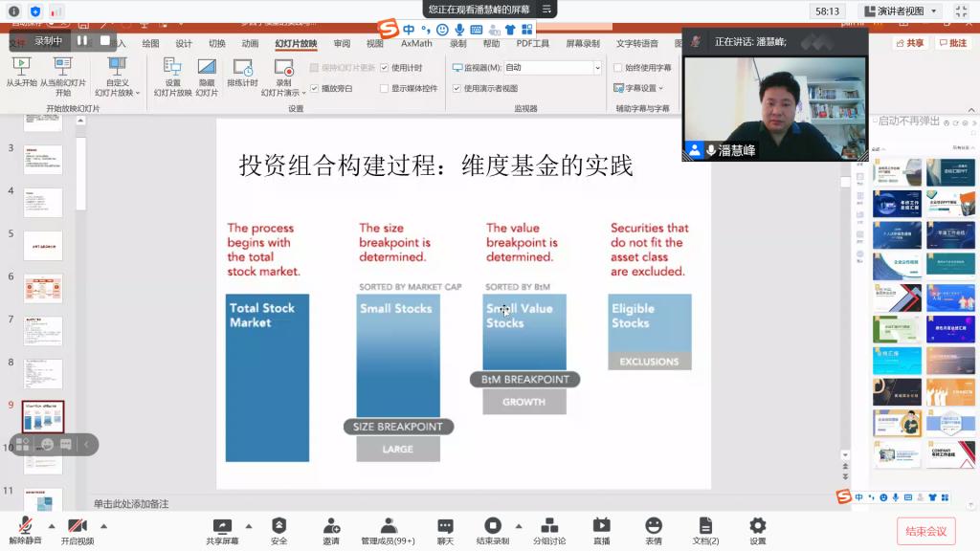Enable the 始终使用字幕 checkbox

click(x=617, y=68)
